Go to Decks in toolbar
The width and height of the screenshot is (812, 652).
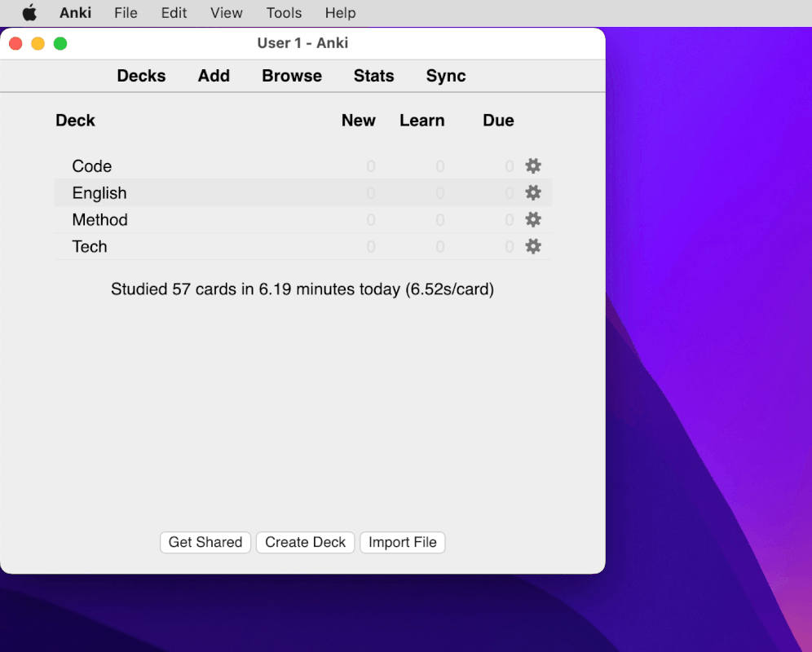click(x=141, y=76)
